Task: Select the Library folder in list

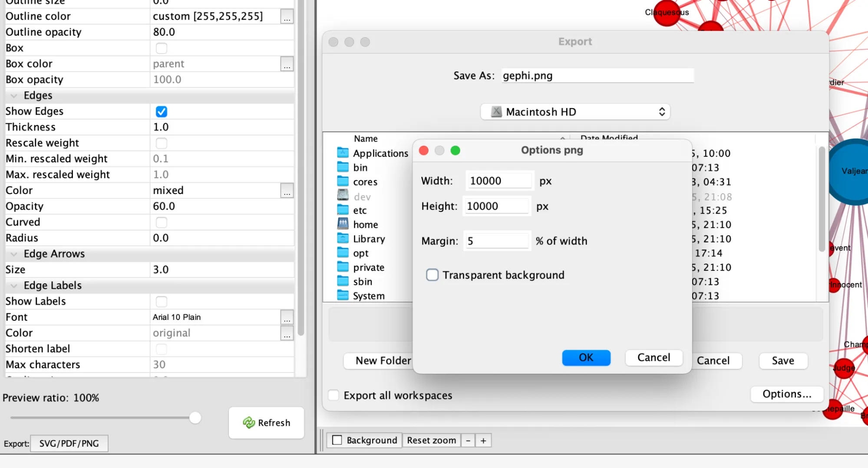Action: 369,239
